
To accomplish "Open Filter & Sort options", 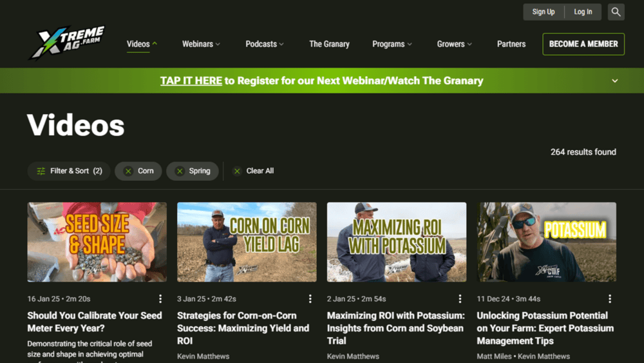I will [x=69, y=171].
